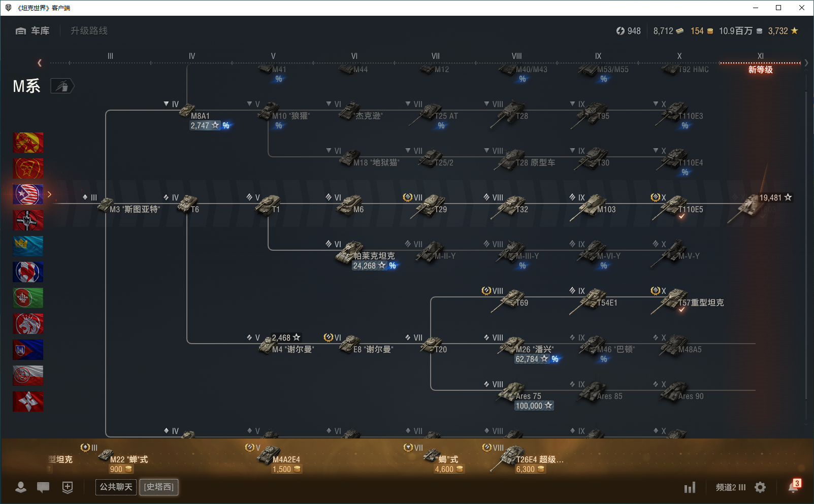Select the dark blue flag with red-white circle

28,272
